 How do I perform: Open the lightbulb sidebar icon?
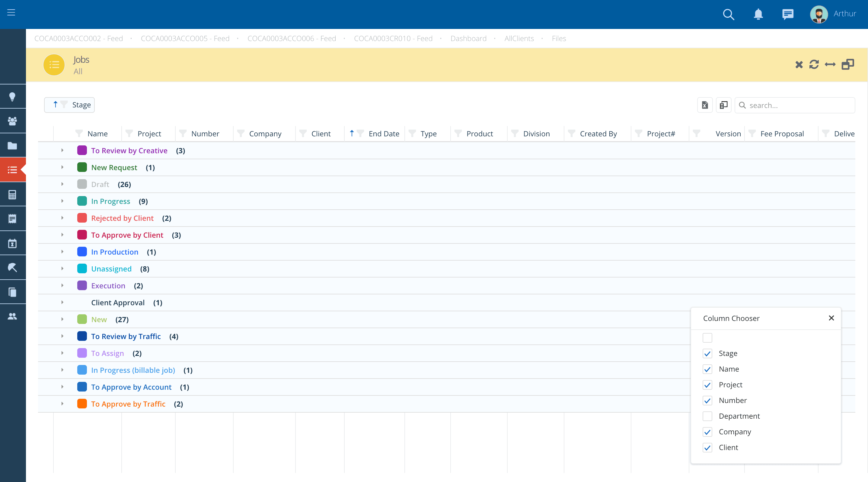pyautogui.click(x=12, y=97)
